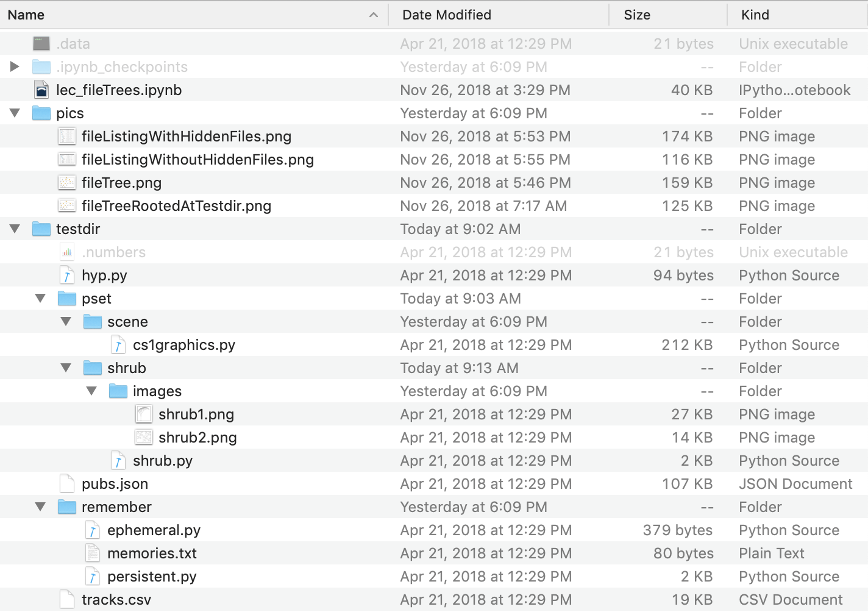The height and width of the screenshot is (612, 868).
Task: Select the shrub1.png image icon
Action: point(144,415)
